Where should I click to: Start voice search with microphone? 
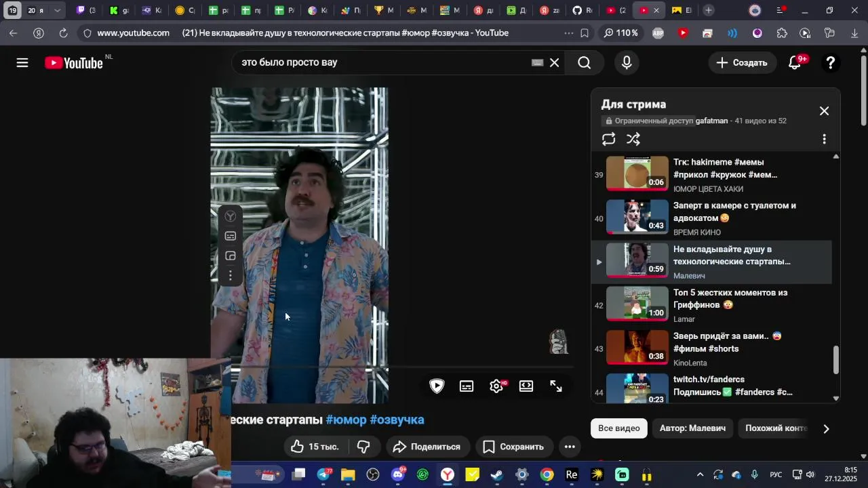pyautogui.click(x=627, y=62)
